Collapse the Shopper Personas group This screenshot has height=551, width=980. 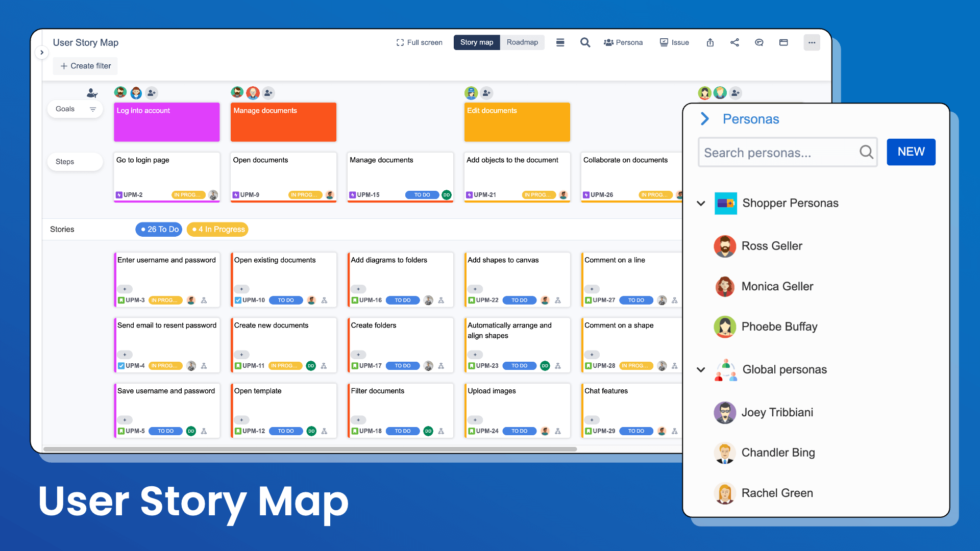tap(701, 203)
